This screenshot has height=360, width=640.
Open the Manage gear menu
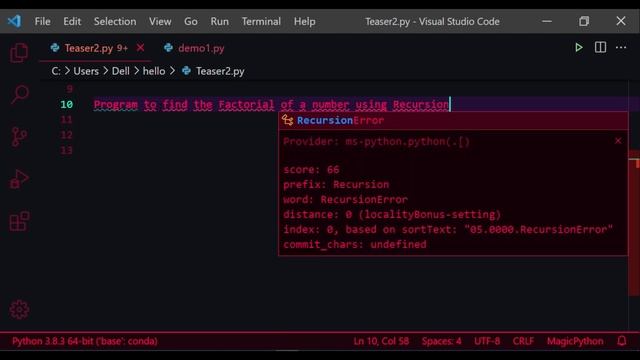click(19, 310)
